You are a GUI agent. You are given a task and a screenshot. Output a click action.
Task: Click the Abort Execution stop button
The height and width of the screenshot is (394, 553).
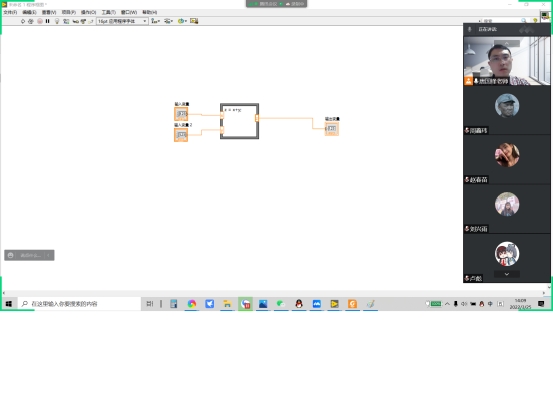[40, 21]
